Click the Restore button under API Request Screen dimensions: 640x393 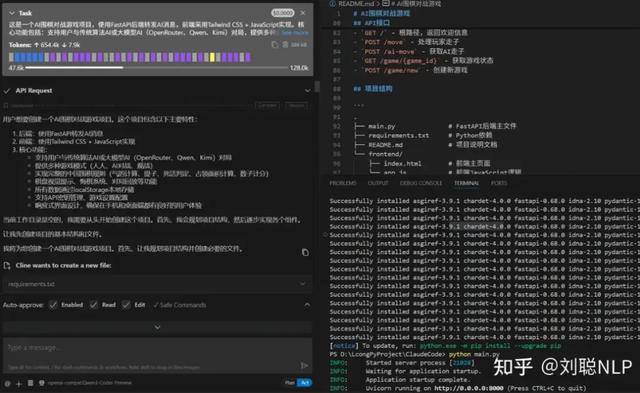[x=296, y=105]
